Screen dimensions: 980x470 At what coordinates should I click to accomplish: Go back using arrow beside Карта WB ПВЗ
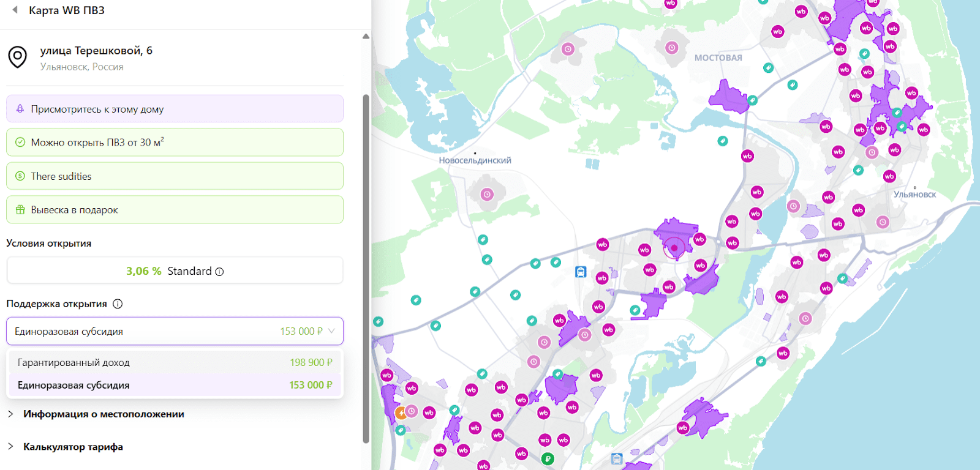tap(15, 10)
